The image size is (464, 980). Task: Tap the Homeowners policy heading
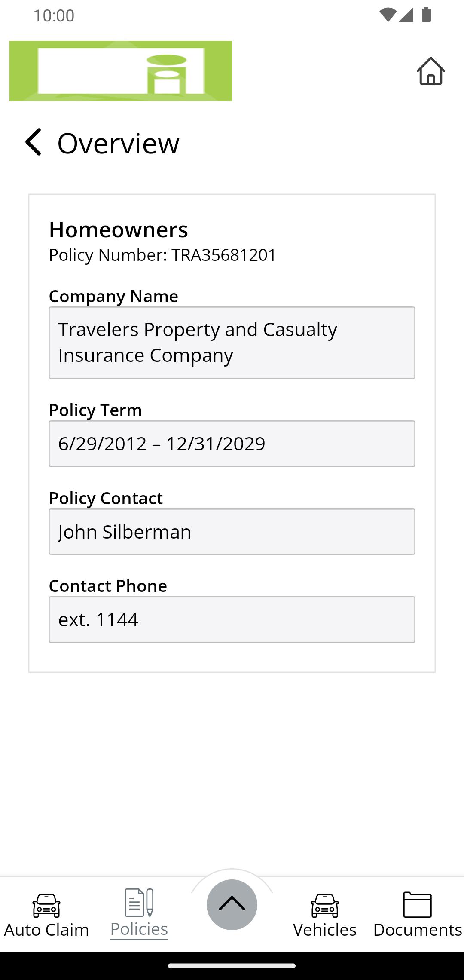click(119, 230)
